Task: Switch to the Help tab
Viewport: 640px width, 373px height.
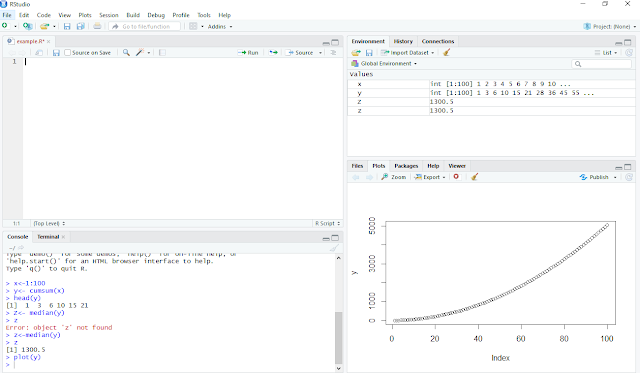Action: click(x=433, y=166)
